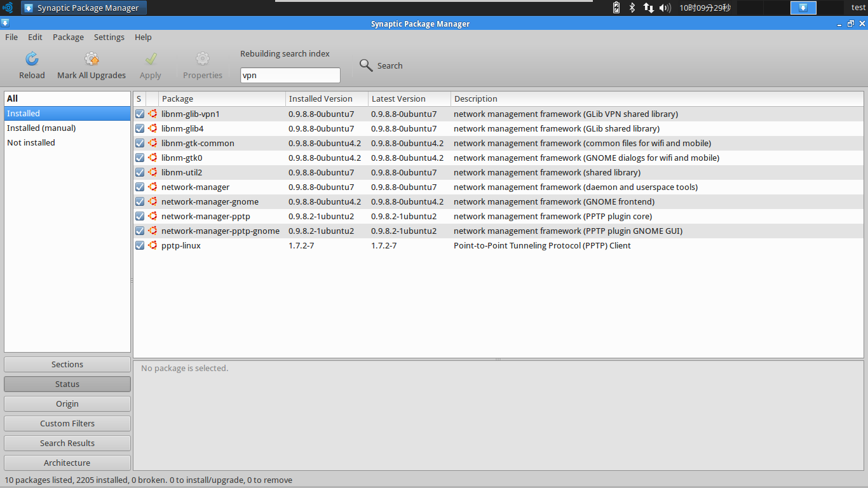Click the Architecture filter button
The height and width of the screenshot is (488, 868).
point(67,463)
